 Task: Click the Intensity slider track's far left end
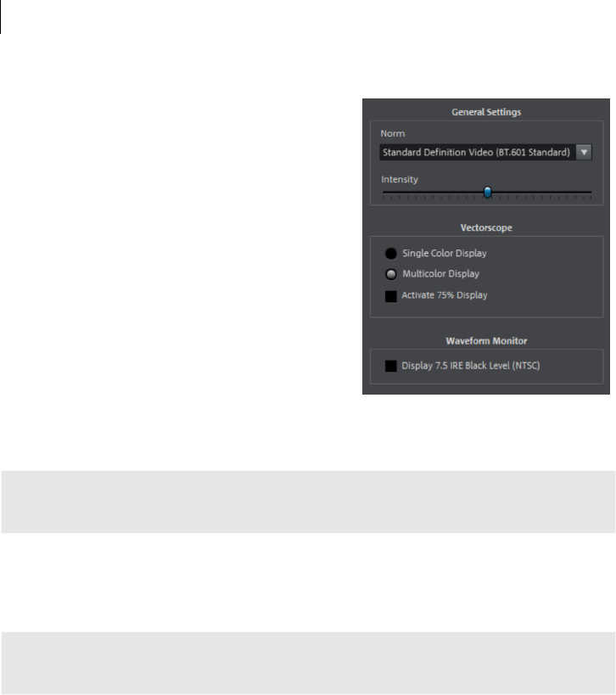(x=384, y=193)
